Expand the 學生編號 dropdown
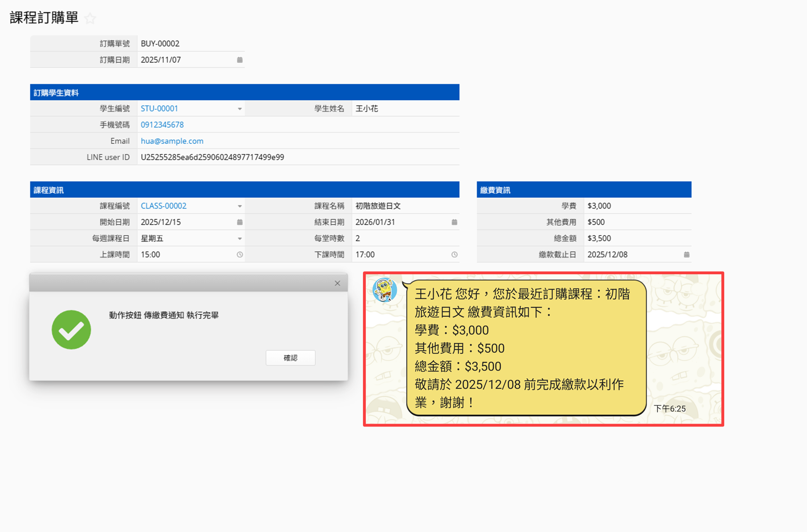This screenshot has width=807, height=532. [239, 109]
